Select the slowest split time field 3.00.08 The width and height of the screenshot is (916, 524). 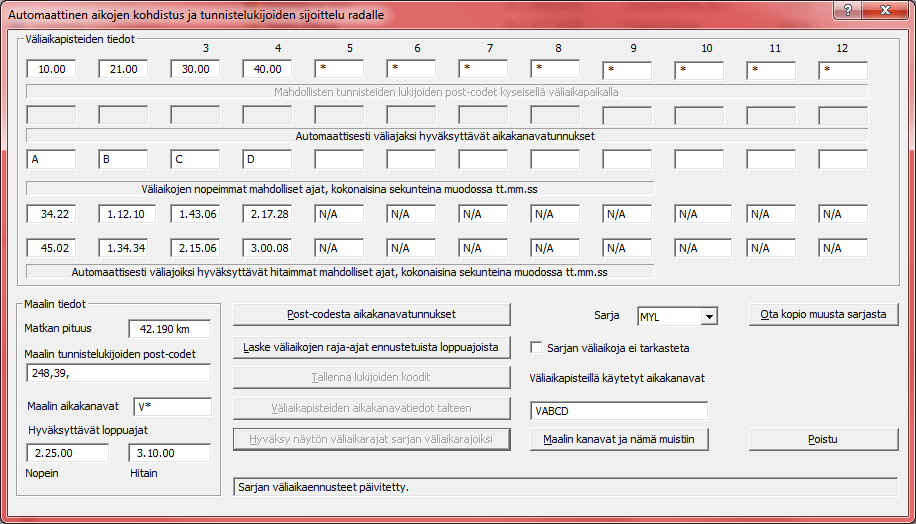267,248
